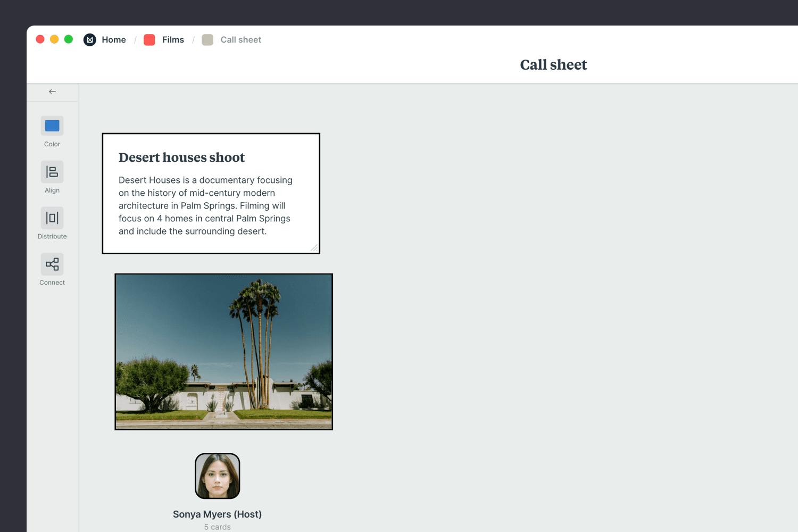Close the window with the red button

40,39
